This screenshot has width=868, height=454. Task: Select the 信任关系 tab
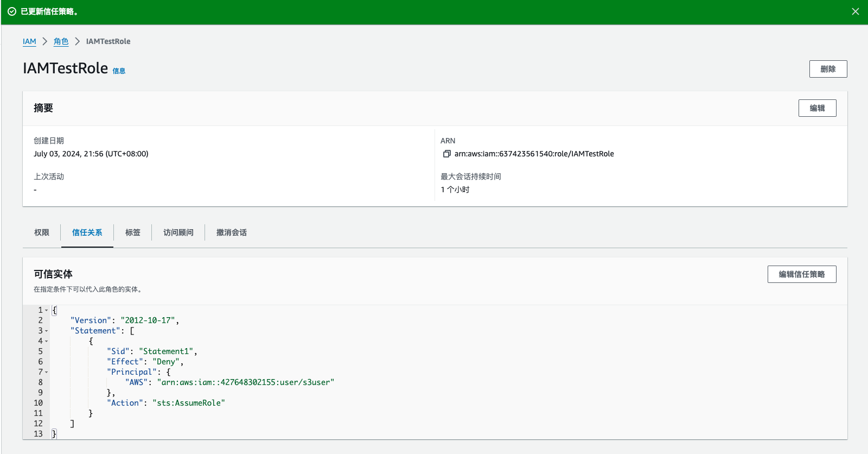pyautogui.click(x=87, y=232)
